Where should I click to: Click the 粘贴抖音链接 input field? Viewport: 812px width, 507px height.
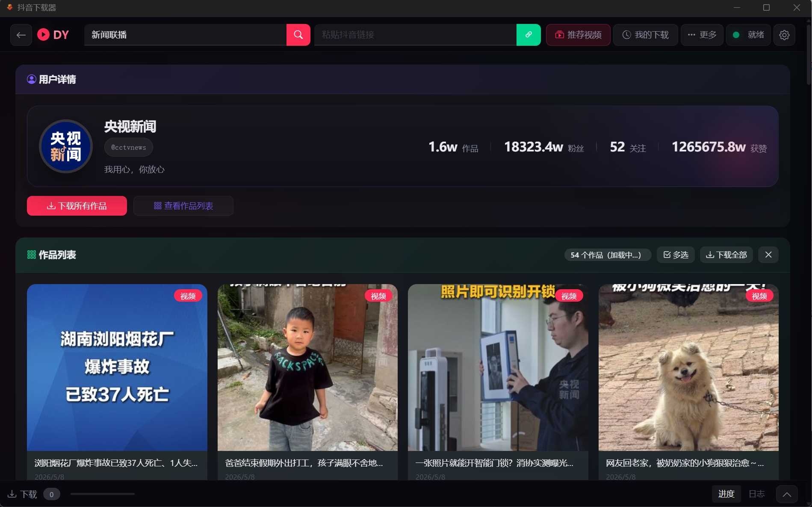pyautogui.click(x=415, y=35)
